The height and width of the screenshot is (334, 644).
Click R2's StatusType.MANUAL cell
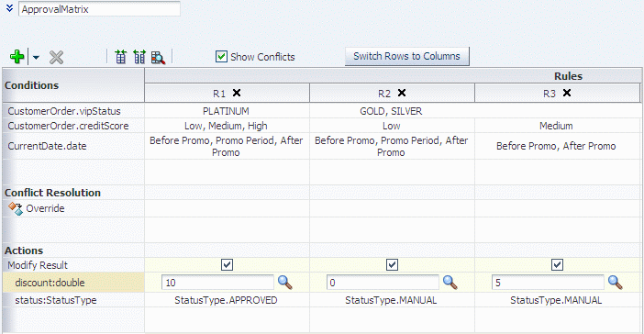[x=391, y=300]
